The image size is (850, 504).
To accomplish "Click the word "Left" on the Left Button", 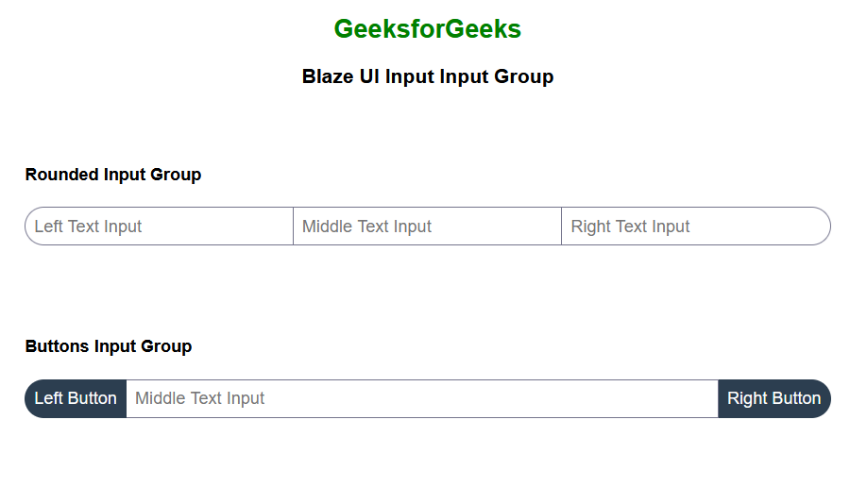I will point(49,398).
